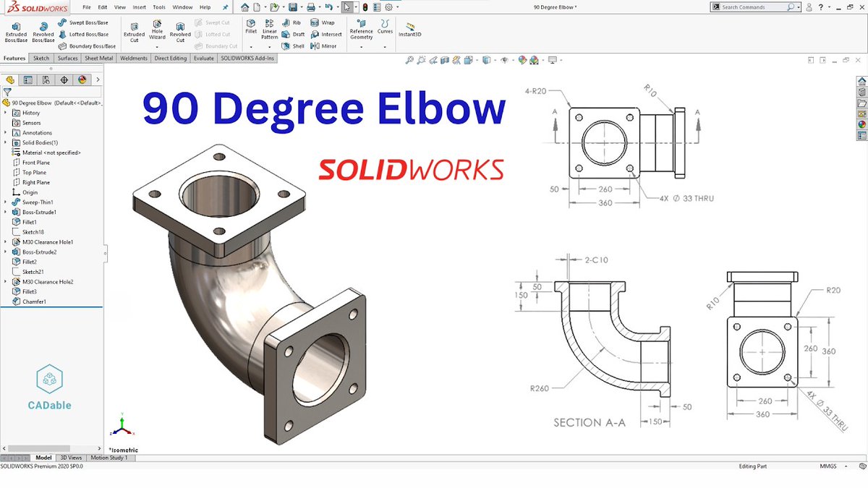
Task: Select the Mirror feature tool
Action: (325, 46)
